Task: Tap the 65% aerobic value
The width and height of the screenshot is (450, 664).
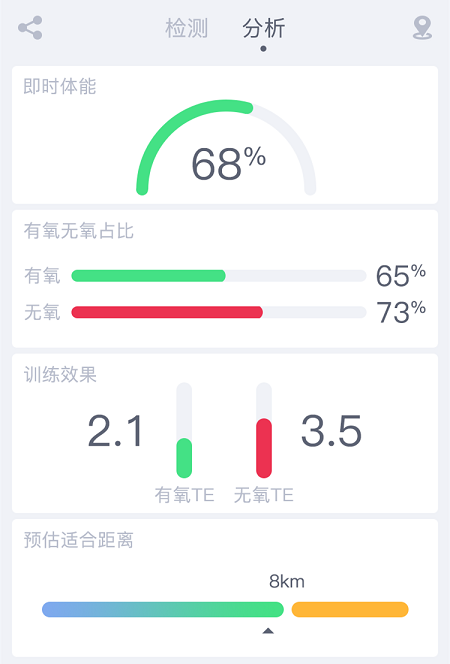Action: coord(400,275)
